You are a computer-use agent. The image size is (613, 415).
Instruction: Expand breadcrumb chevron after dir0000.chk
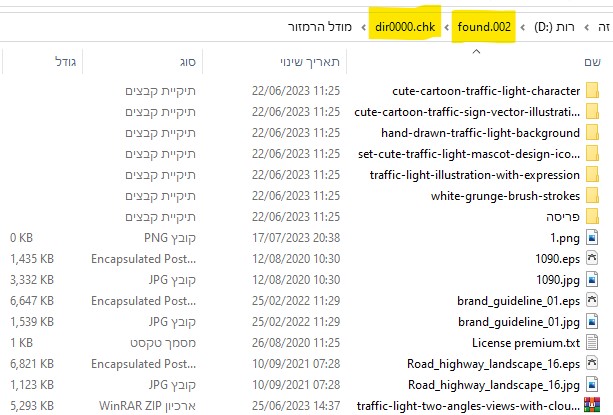[364, 27]
